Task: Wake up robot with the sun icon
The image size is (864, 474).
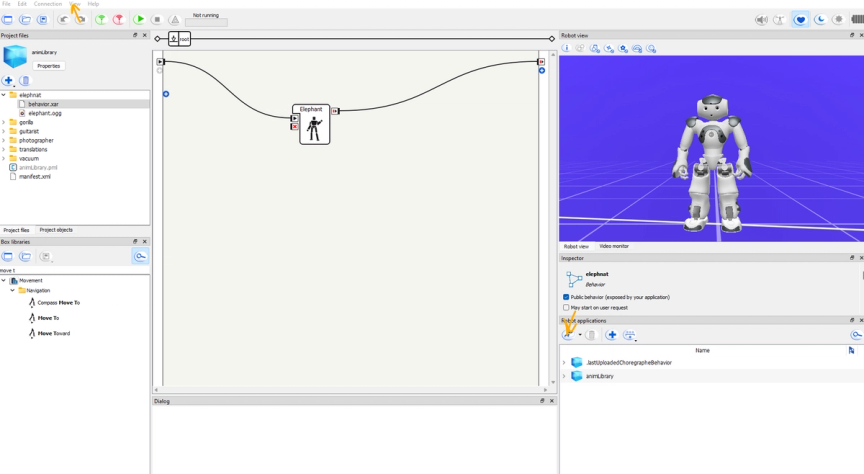Action: (838, 20)
